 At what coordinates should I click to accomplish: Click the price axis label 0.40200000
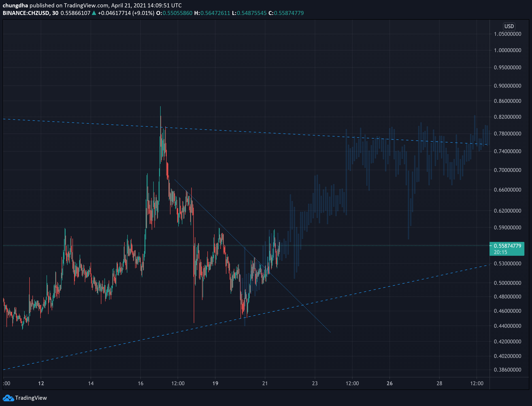point(507,356)
